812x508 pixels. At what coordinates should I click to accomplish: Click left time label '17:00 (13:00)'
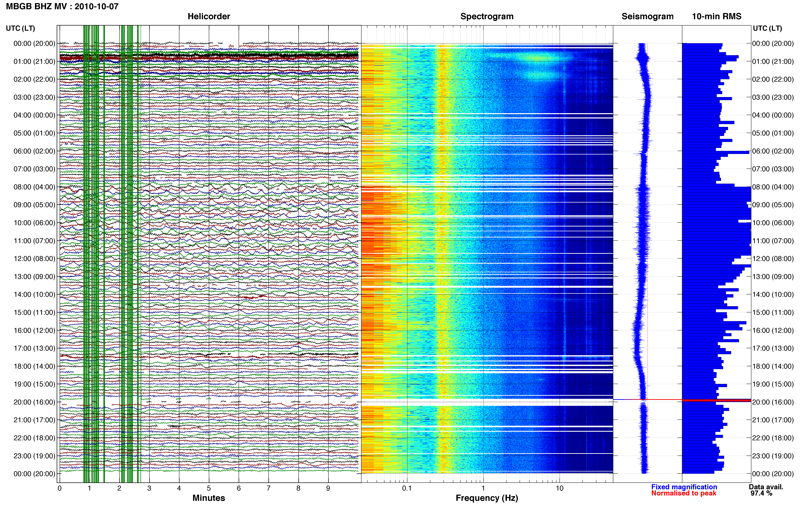click(x=34, y=348)
